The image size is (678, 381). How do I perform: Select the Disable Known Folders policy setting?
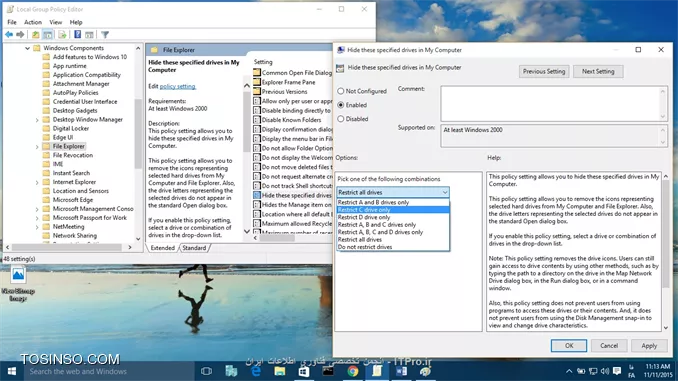(x=287, y=120)
